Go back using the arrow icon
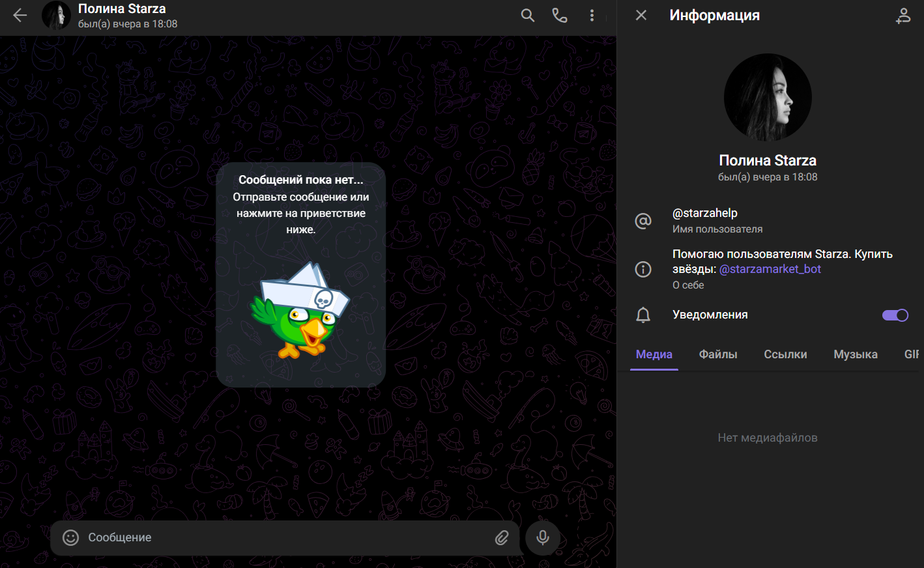Image resolution: width=924 pixels, height=568 pixels. tap(20, 16)
